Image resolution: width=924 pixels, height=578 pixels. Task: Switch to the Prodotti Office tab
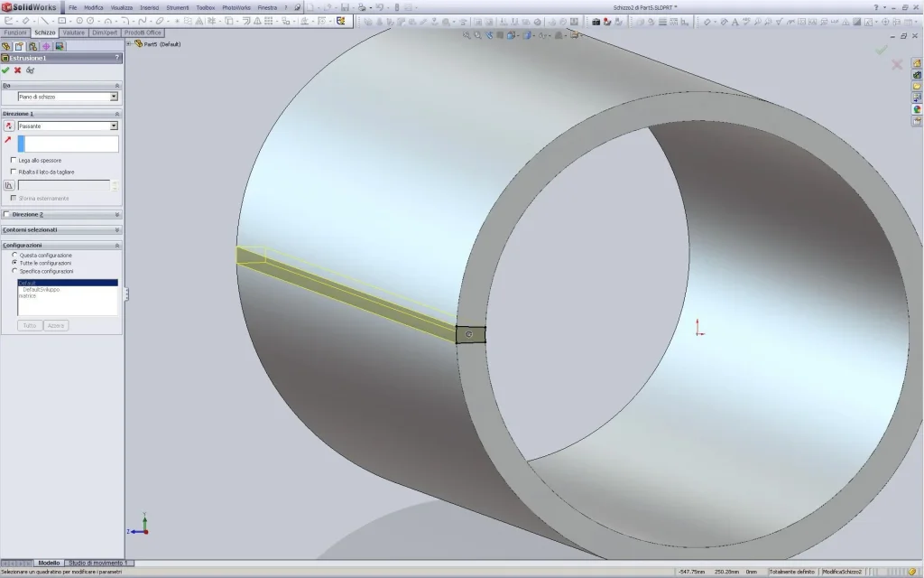coord(143,33)
